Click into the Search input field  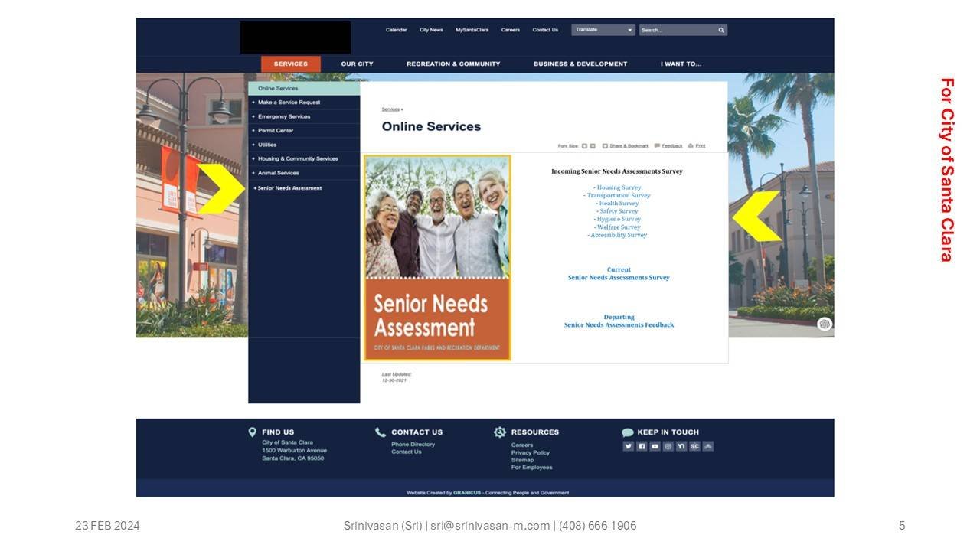(677, 30)
